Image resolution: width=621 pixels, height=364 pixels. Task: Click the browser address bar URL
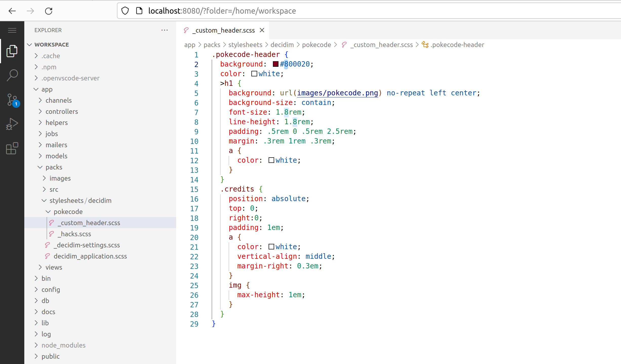coord(222,11)
